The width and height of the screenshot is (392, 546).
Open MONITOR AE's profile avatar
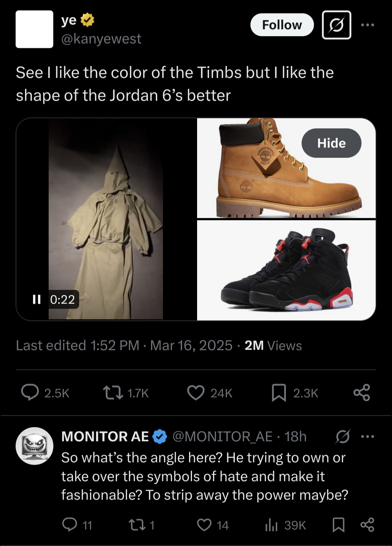coord(34,446)
